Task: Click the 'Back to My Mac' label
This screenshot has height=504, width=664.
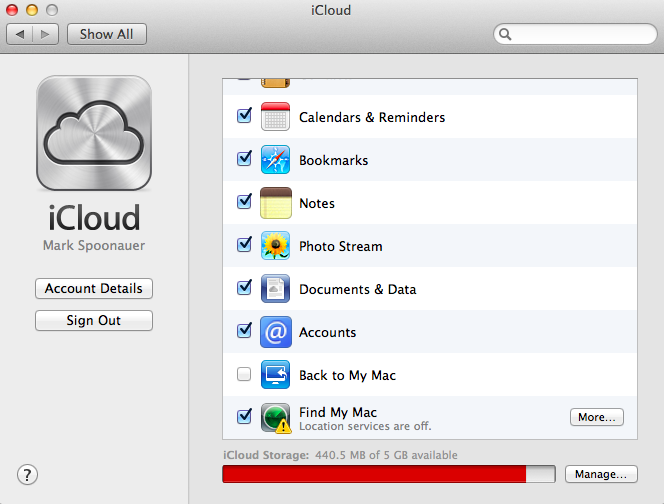Action: pyautogui.click(x=347, y=375)
